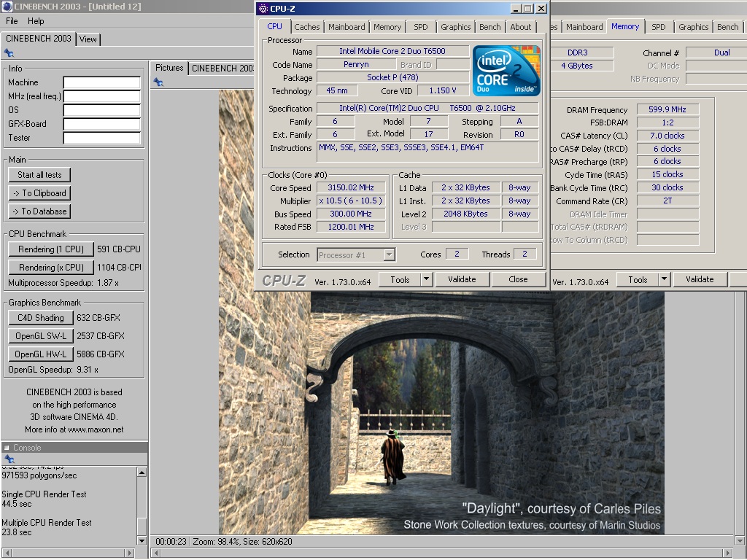Image resolution: width=747 pixels, height=560 pixels.
Task: Toggle the Console panel collapse box
Action: click(x=7, y=448)
